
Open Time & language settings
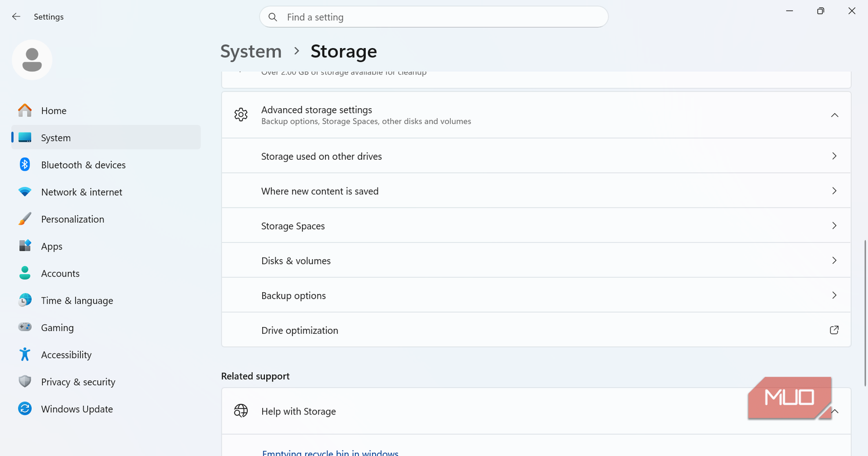106,300
